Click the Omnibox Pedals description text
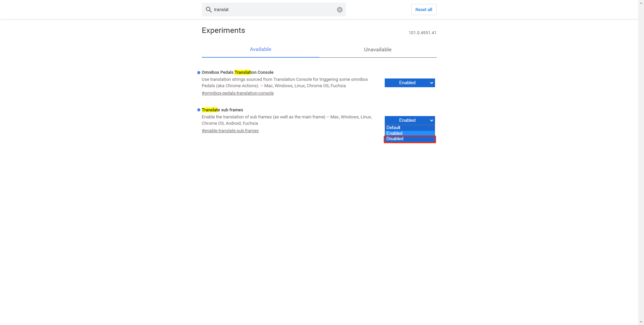 click(285, 83)
